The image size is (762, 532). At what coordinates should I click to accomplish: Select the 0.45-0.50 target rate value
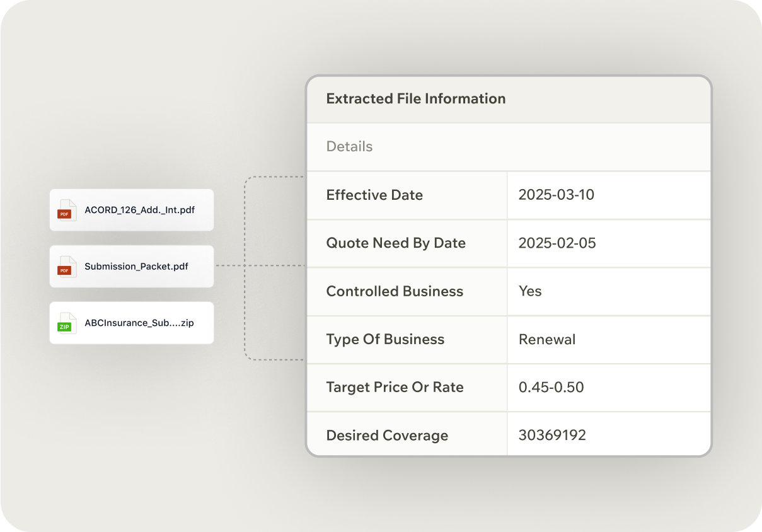[551, 387]
